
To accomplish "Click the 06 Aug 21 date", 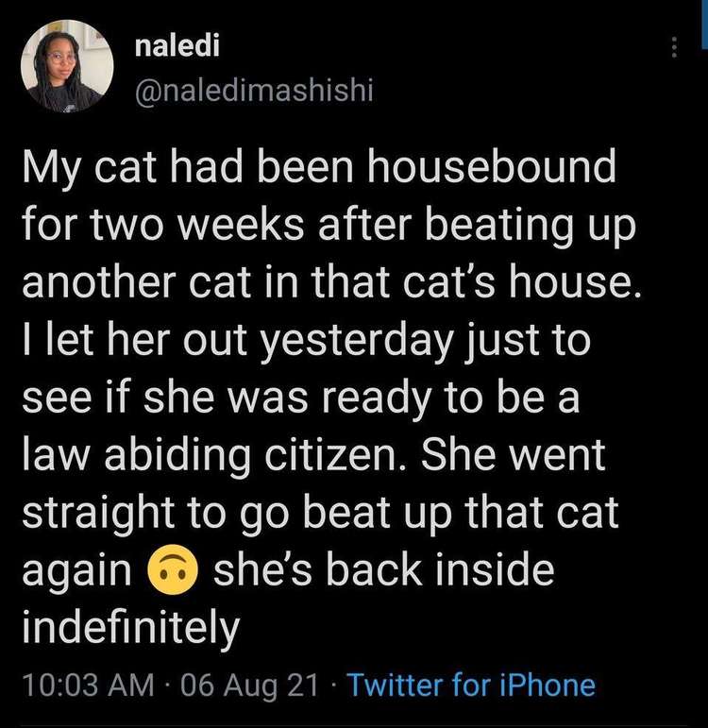I will pos(249,686).
